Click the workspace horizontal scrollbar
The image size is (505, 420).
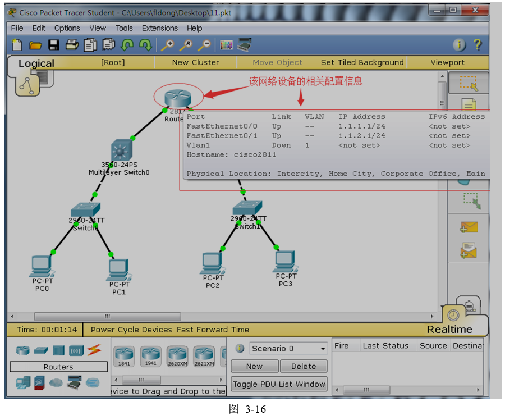(107, 317)
